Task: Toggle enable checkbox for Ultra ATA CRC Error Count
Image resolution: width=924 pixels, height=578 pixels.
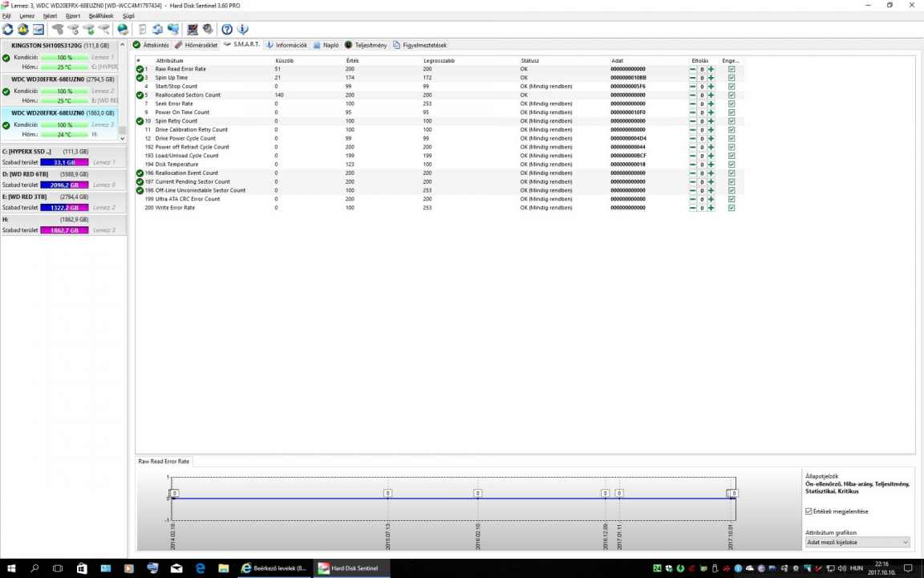Action: click(731, 199)
